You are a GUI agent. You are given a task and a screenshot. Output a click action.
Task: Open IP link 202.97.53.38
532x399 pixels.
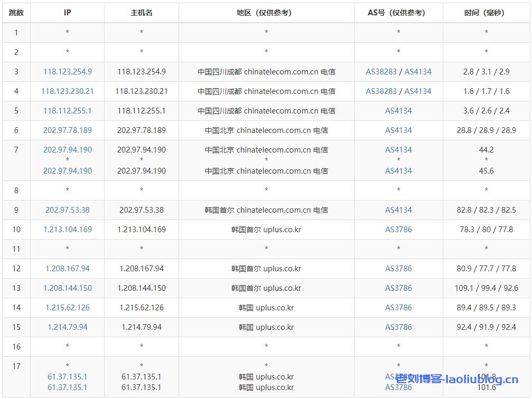[x=68, y=210]
